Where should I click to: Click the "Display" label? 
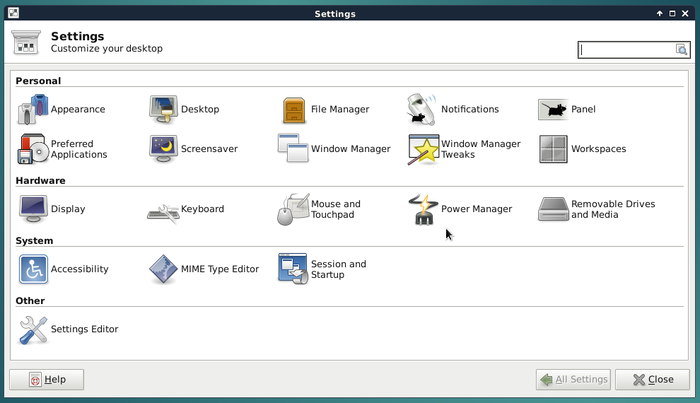pyautogui.click(x=68, y=209)
